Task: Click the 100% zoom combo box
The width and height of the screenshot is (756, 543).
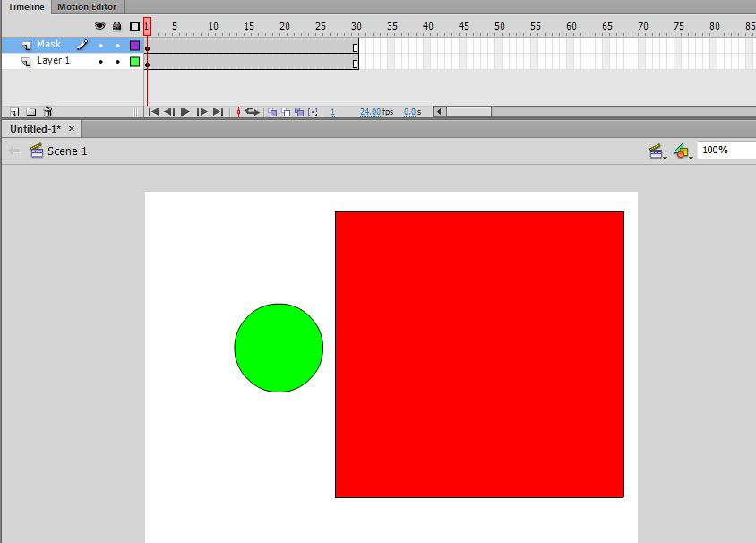Action: coord(725,151)
